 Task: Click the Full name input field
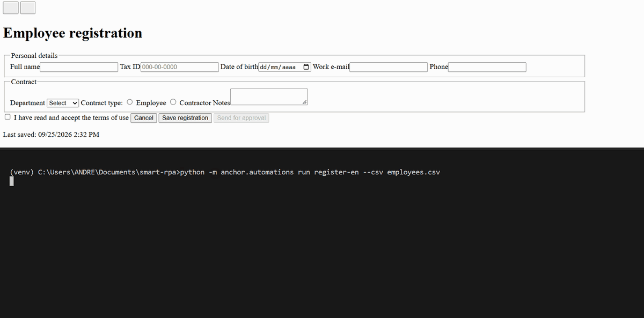point(79,67)
